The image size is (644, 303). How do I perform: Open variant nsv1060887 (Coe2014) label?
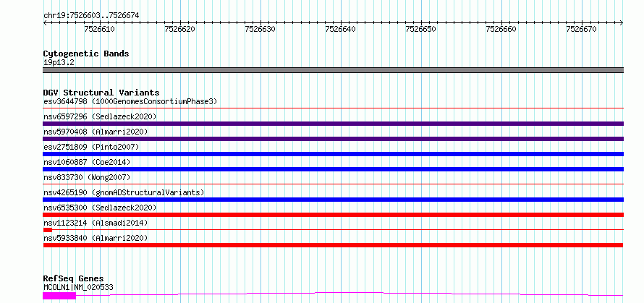click(x=86, y=162)
